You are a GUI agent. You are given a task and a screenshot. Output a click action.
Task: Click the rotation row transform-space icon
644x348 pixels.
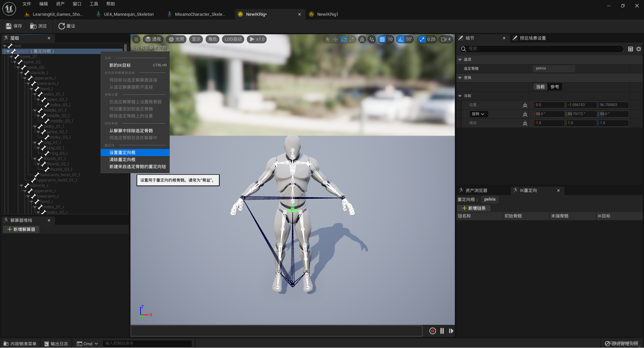click(525, 114)
